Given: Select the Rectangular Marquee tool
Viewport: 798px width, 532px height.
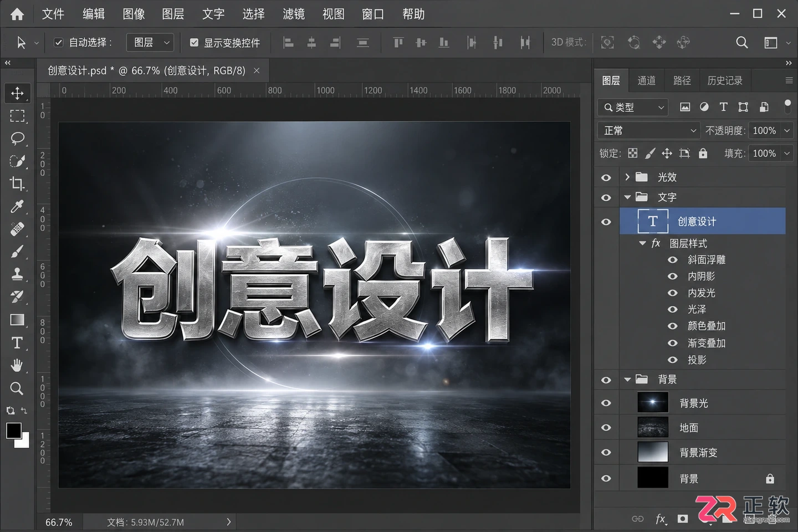Looking at the screenshot, I should 17,116.
